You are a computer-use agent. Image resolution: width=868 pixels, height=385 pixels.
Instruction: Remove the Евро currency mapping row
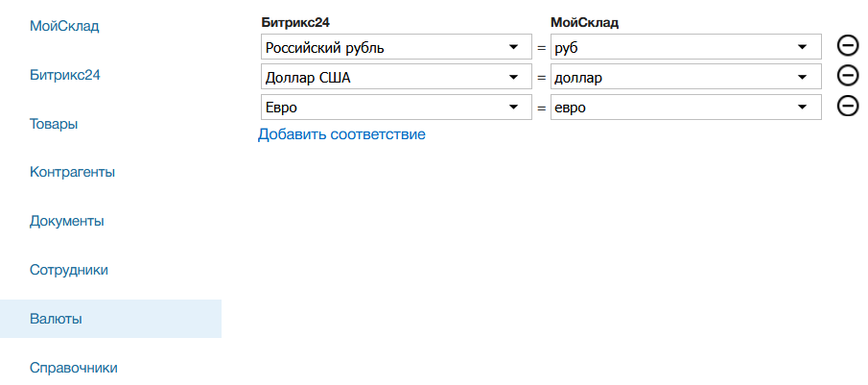pos(847,106)
